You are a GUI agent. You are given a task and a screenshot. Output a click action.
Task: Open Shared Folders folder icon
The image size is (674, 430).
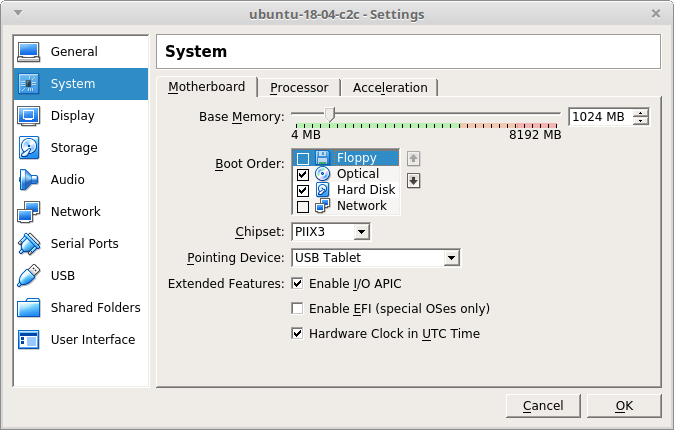pos(29,308)
